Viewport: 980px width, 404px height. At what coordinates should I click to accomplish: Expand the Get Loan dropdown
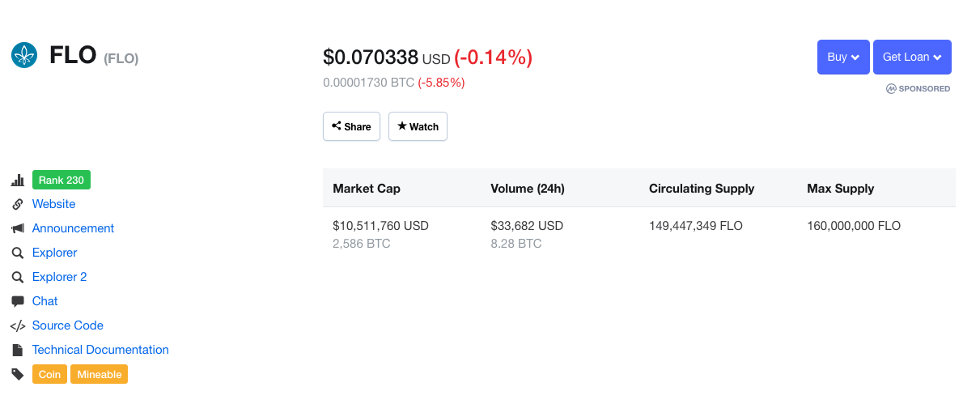tap(912, 57)
